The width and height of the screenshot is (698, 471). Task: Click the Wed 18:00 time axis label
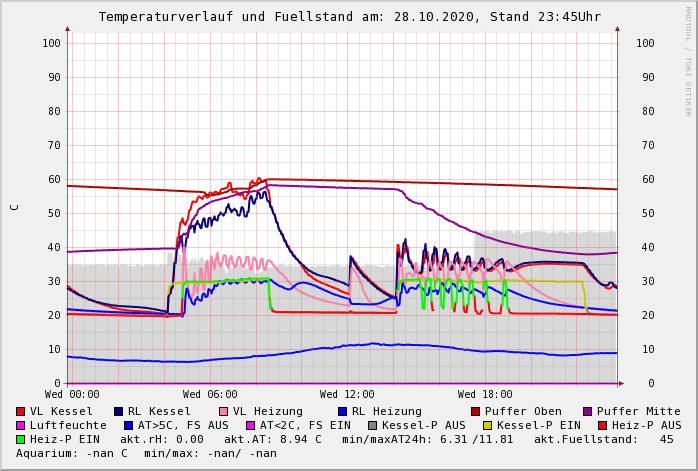coord(485,395)
